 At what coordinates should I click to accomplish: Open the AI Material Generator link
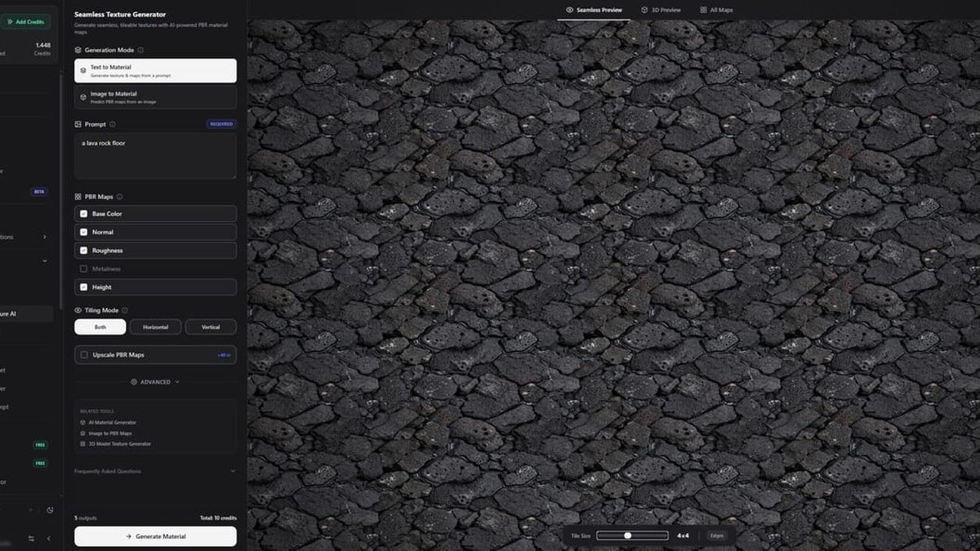[113, 422]
